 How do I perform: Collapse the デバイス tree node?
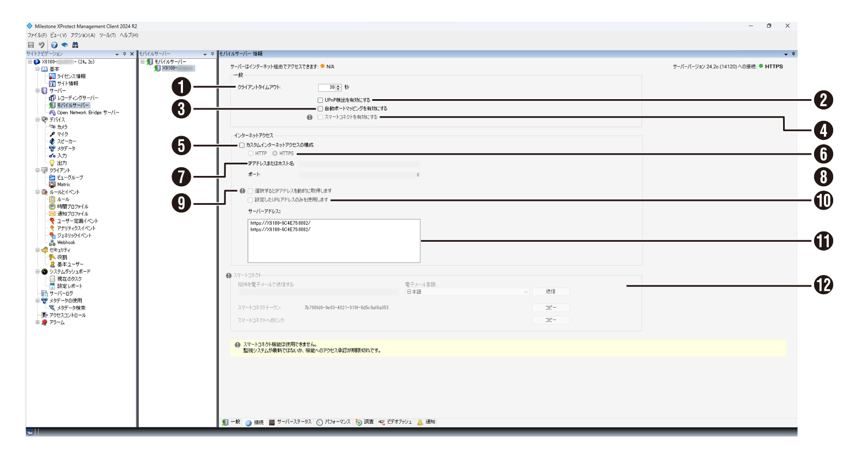[x=38, y=119]
